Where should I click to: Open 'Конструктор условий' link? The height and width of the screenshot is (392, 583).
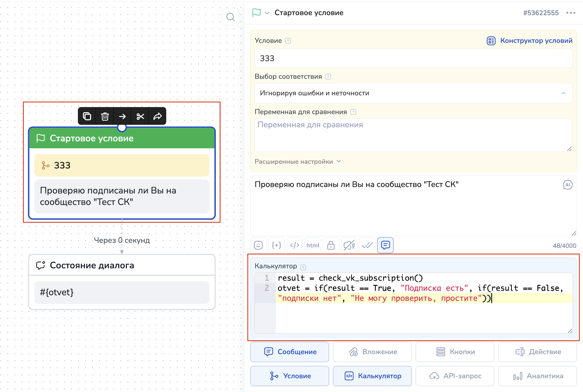529,41
